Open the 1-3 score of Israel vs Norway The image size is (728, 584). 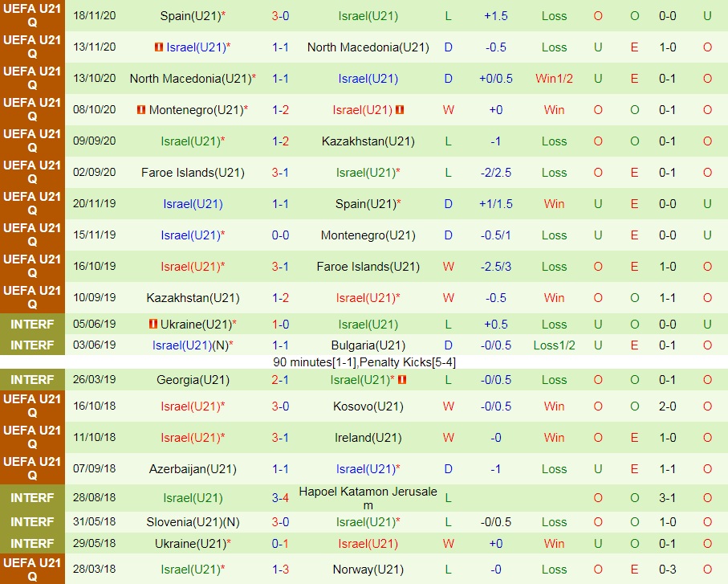tap(280, 569)
